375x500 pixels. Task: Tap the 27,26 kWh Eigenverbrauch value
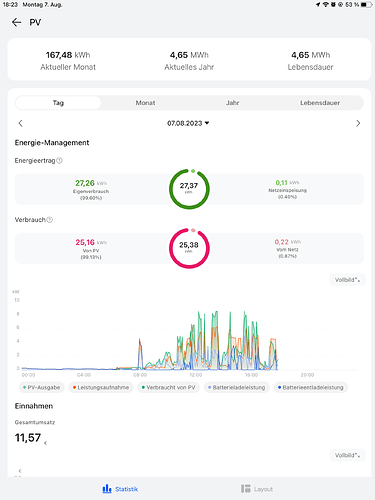pyautogui.click(x=91, y=183)
